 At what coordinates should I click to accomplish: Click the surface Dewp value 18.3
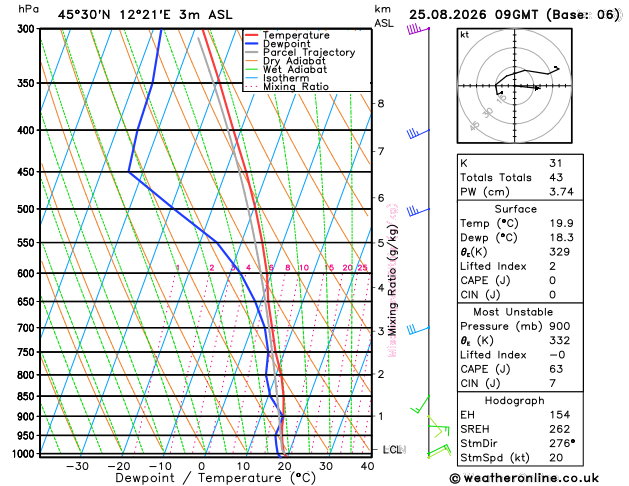[561, 237]
